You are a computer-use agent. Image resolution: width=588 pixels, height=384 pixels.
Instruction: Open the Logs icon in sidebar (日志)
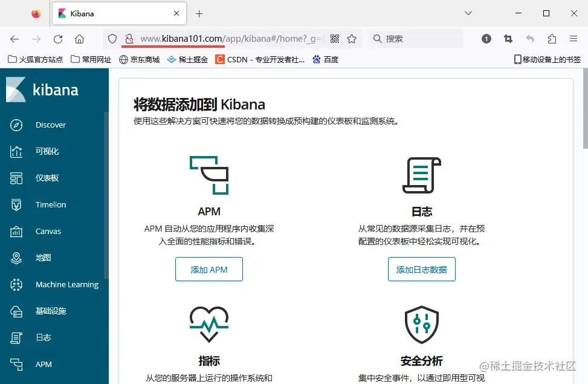16,338
